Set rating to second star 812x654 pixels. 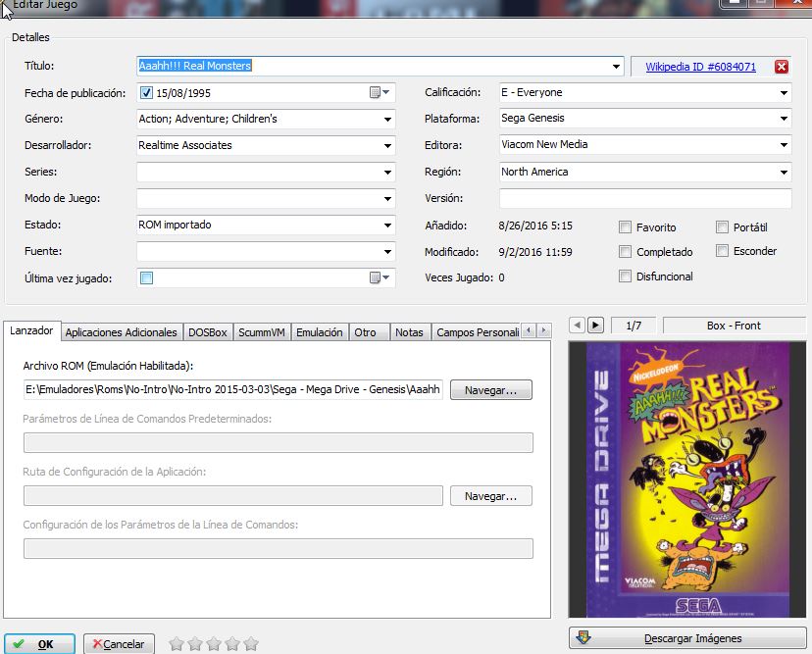(x=195, y=643)
